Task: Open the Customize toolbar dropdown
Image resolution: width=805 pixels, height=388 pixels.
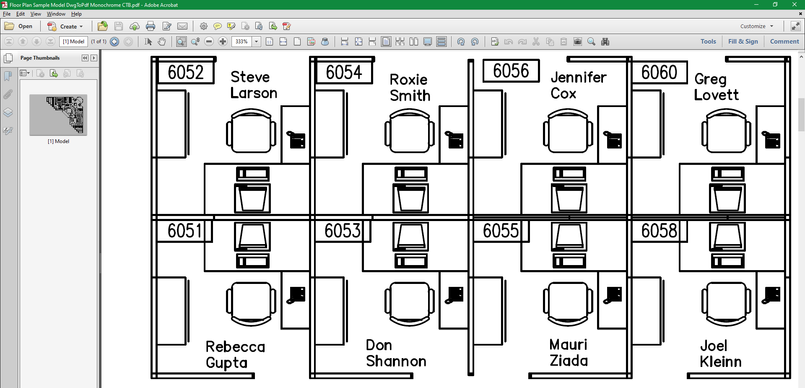Action: pyautogui.click(x=756, y=26)
